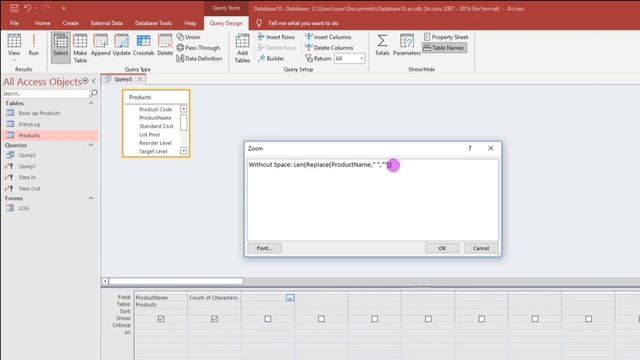Choose the Crosstab query type
The image size is (640, 360).
click(143, 45)
